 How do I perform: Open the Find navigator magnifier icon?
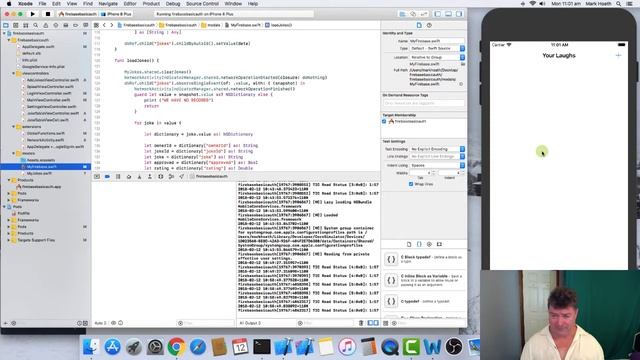[x=36, y=25]
